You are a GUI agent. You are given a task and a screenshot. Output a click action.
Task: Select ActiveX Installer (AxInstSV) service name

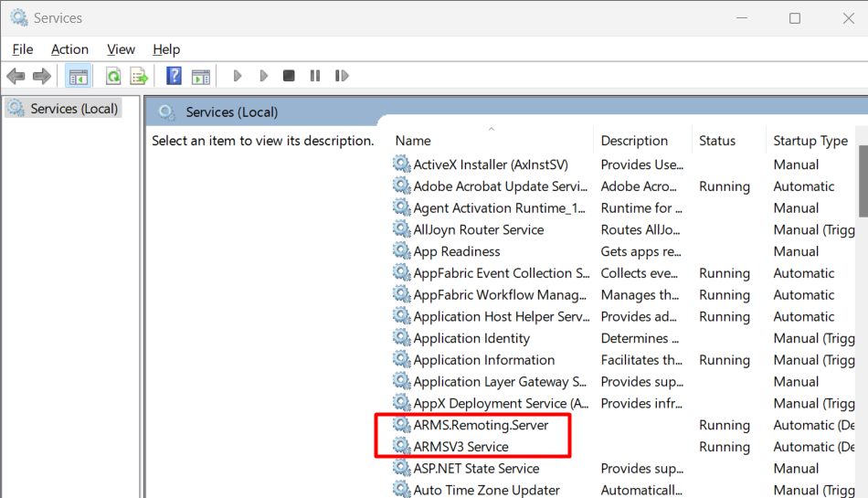(x=491, y=164)
